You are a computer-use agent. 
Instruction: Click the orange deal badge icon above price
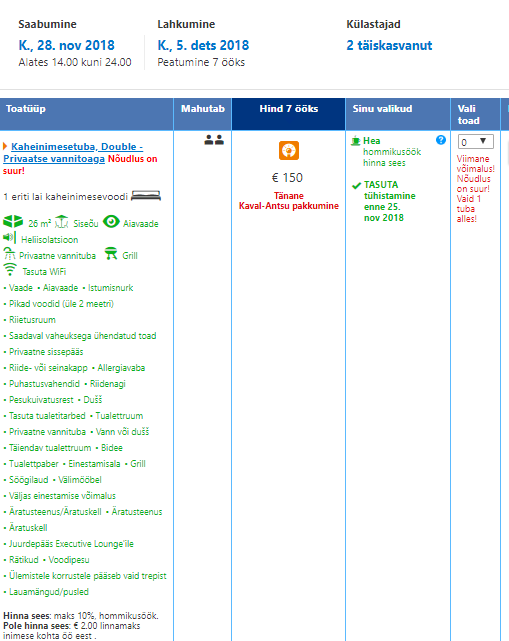coord(289,150)
